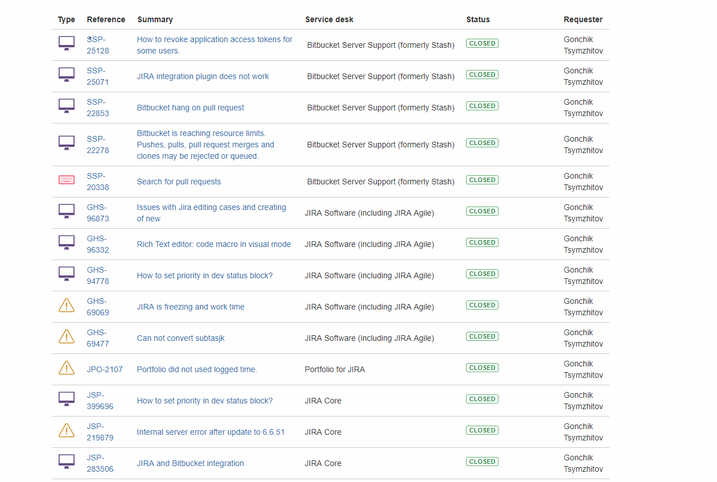
Task: Open 'JIRA integration plugin does not work'
Action: coord(203,76)
